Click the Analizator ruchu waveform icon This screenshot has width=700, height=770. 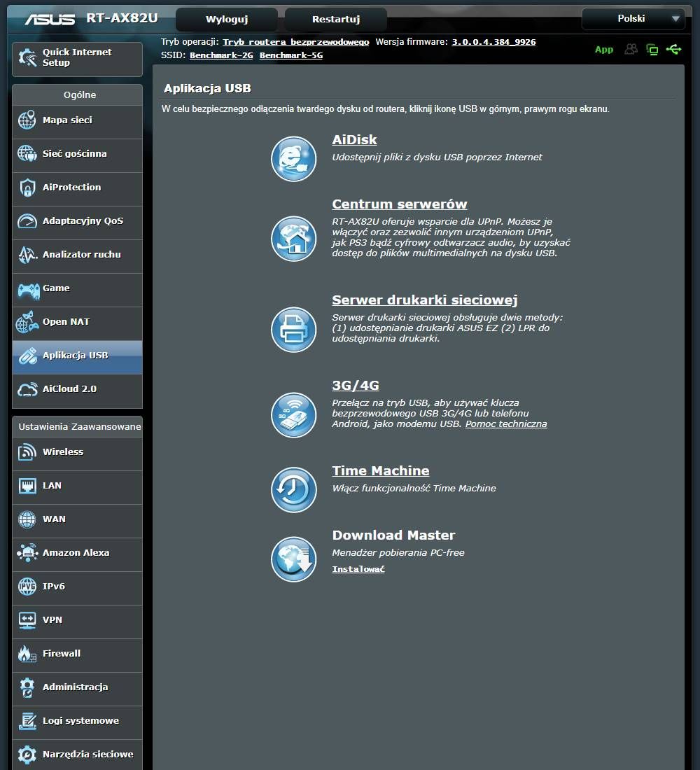click(x=27, y=254)
